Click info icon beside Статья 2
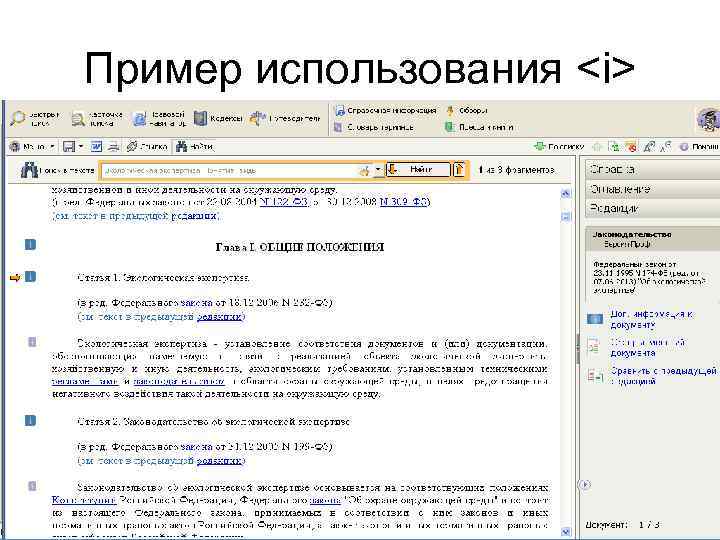The height and width of the screenshot is (540, 720). 30,421
